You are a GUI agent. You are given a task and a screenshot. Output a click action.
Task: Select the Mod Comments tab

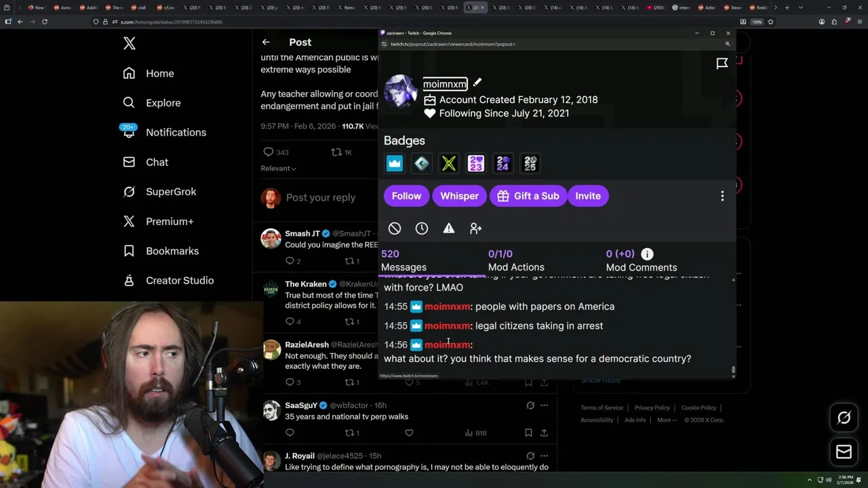coord(641,260)
